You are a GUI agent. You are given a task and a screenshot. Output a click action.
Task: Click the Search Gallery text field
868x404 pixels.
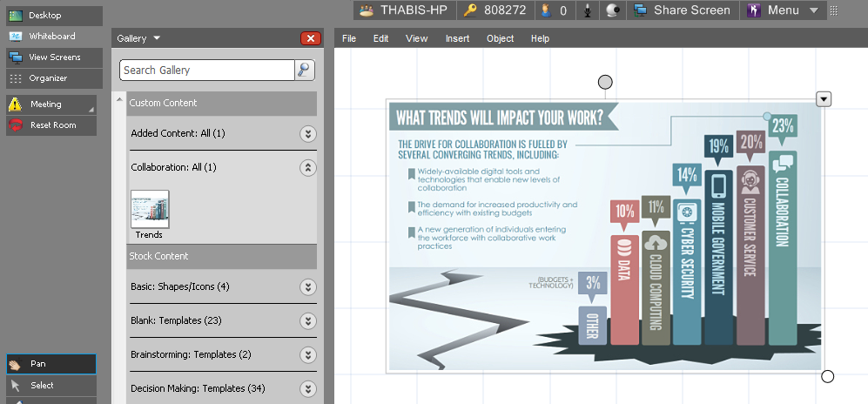coord(207,71)
